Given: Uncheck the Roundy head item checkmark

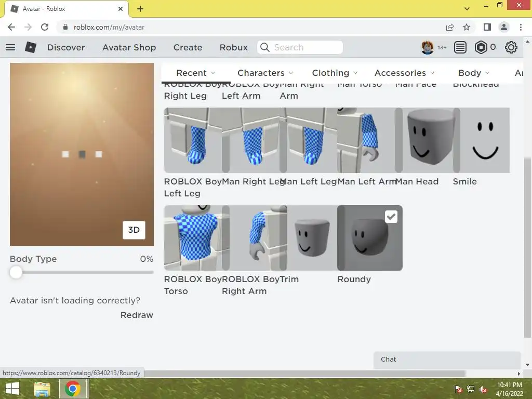Looking at the screenshot, I should (391, 217).
